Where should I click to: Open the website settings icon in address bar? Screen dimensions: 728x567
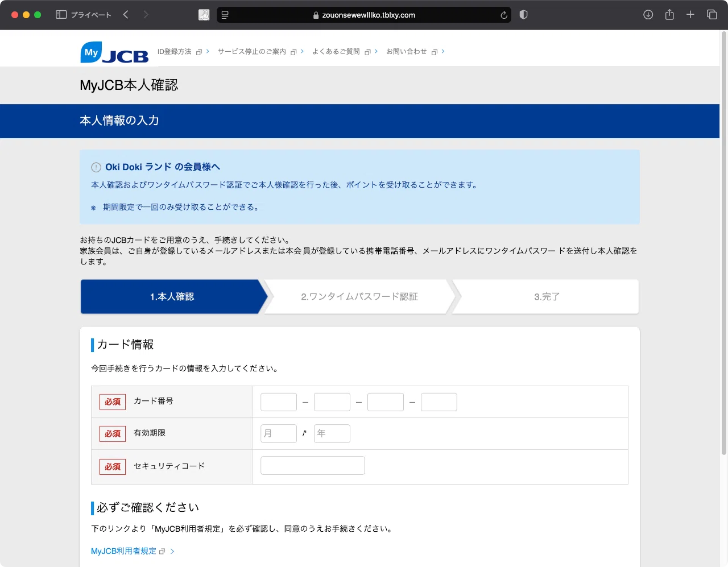click(225, 15)
